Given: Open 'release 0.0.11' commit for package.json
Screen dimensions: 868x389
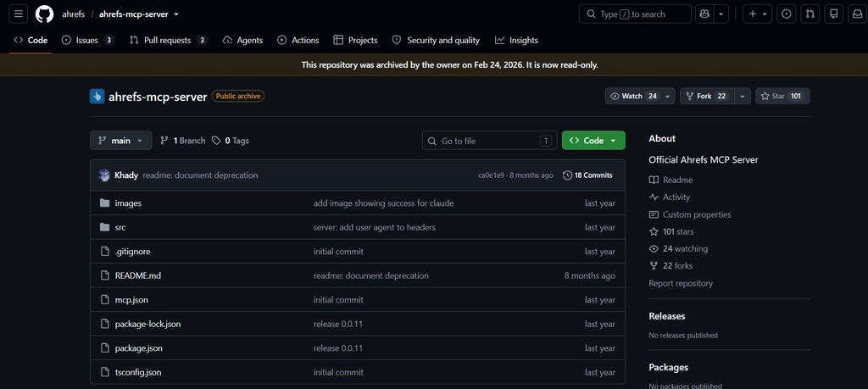Looking at the screenshot, I should pos(337,348).
